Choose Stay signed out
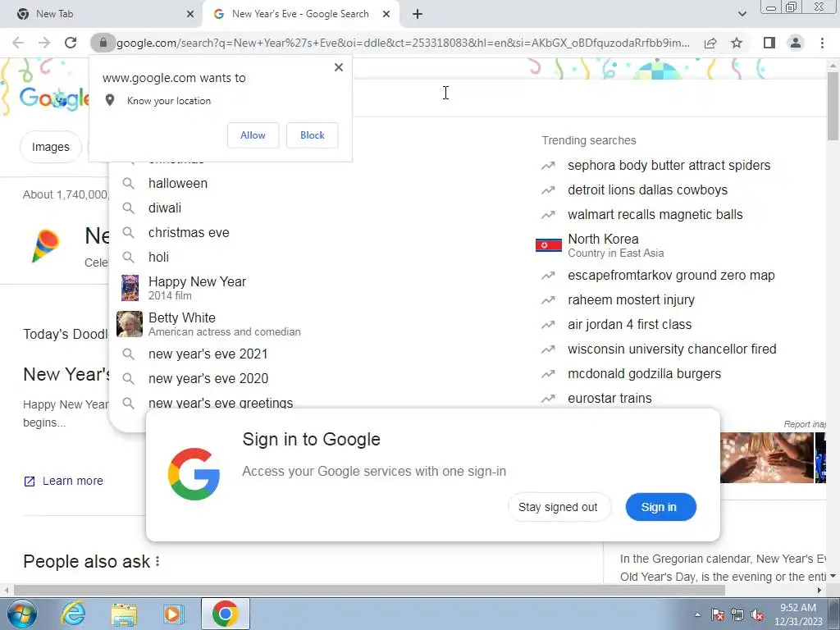This screenshot has height=630, width=840. 558,507
